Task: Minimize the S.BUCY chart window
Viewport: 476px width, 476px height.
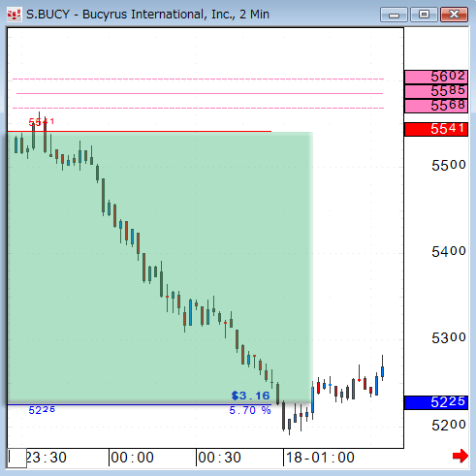Action: click(x=394, y=15)
